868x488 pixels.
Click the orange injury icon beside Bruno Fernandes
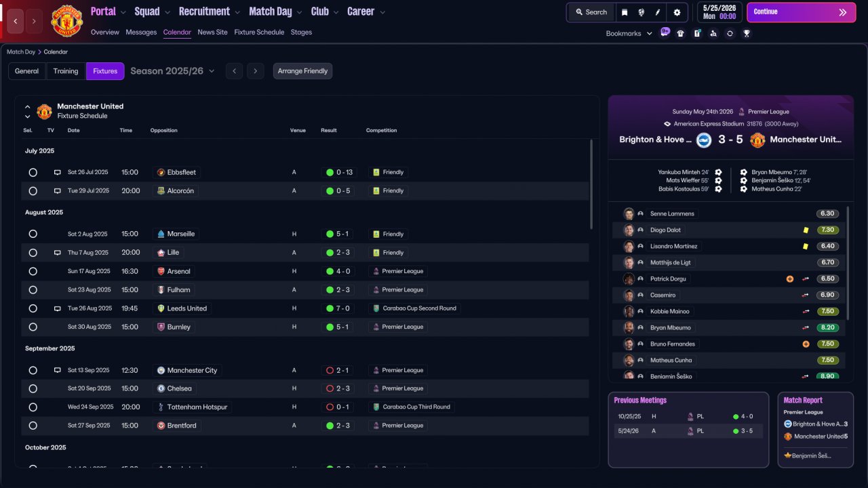806,344
